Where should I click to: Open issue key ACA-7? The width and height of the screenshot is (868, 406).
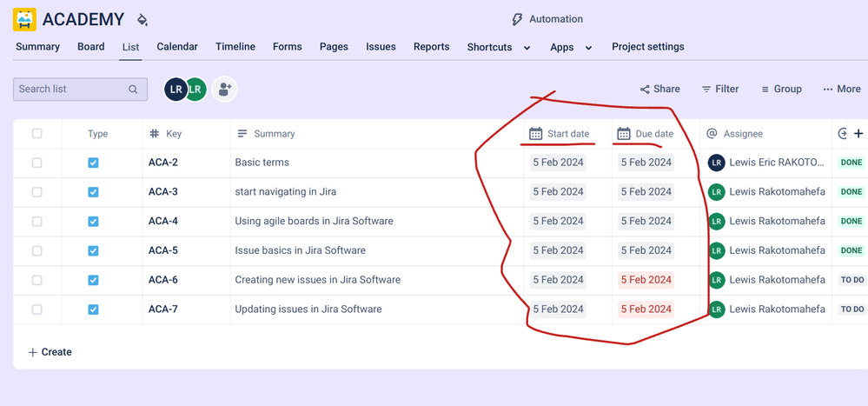pos(162,309)
